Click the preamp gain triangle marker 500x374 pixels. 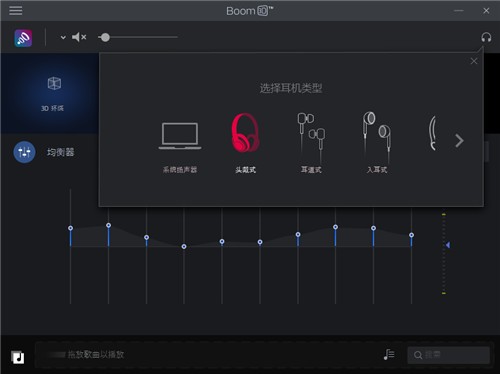(x=448, y=245)
